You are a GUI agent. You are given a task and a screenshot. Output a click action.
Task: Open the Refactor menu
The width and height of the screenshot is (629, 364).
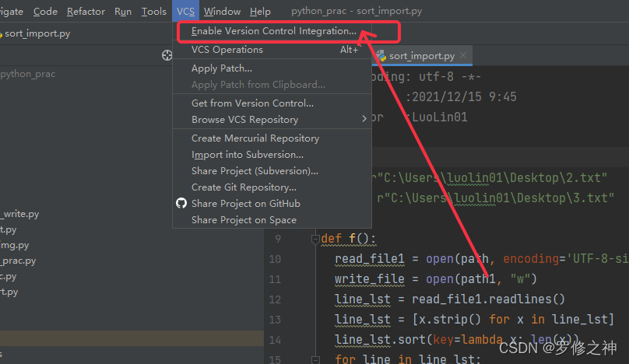86,11
